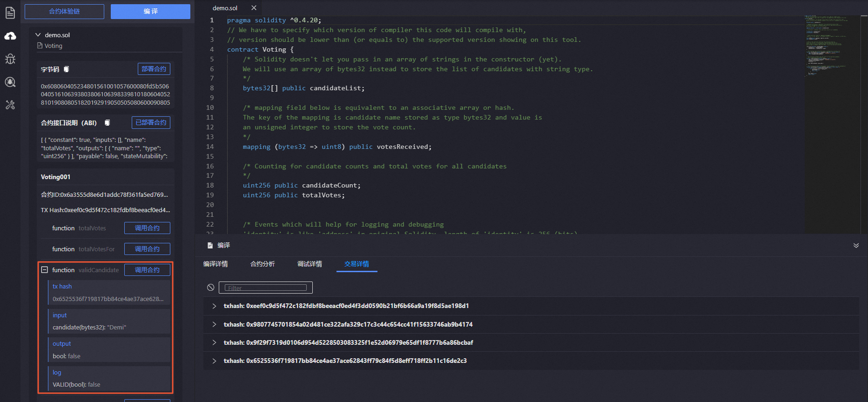Click the input candidate(bytes32) "Demi" value
This screenshot has width=868, height=402.
89,327
